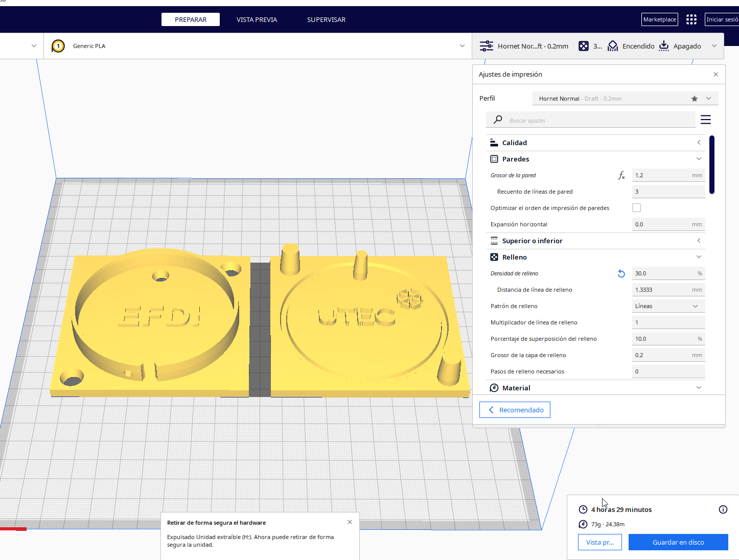
Task: Click the search magnifier icon in settings
Action: (498, 120)
